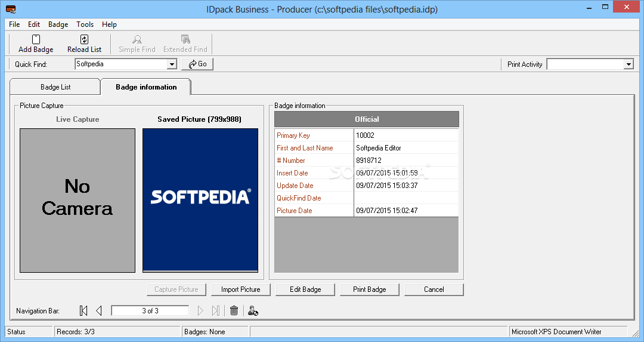Viewport: 644px width, 342px height.
Task: Click the Go button
Action: click(x=197, y=64)
